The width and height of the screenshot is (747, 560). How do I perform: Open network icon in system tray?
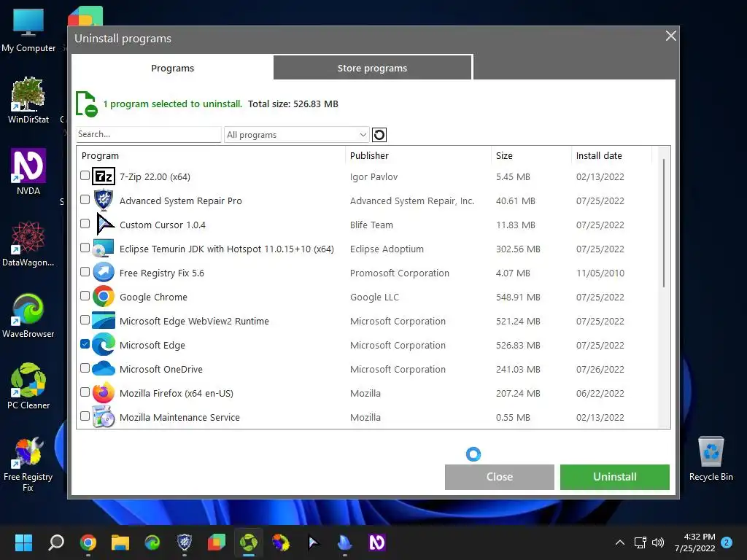click(x=640, y=542)
